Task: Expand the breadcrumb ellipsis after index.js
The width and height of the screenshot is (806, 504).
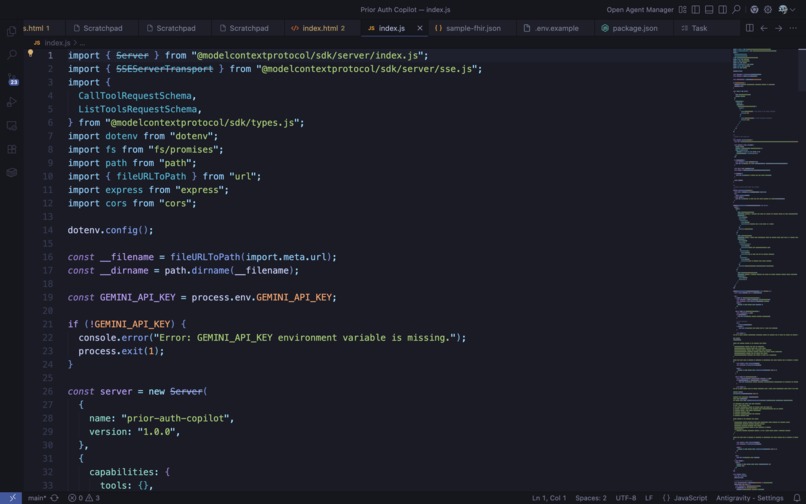Action: coord(82,43)
